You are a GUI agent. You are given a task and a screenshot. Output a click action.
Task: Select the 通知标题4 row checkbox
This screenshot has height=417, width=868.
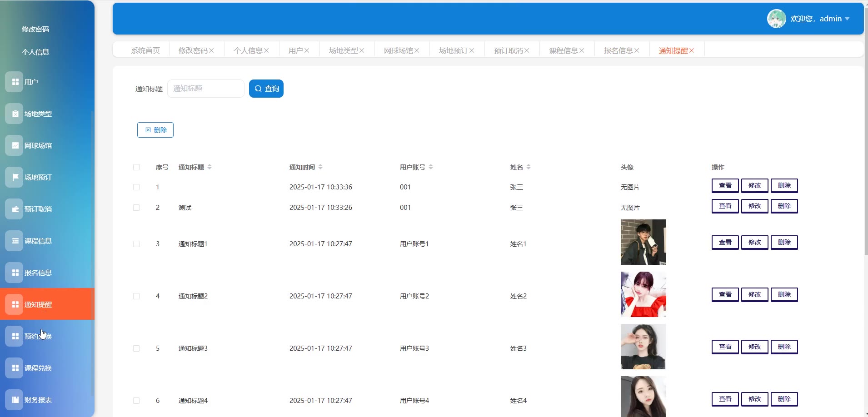[x=136, y=401]
